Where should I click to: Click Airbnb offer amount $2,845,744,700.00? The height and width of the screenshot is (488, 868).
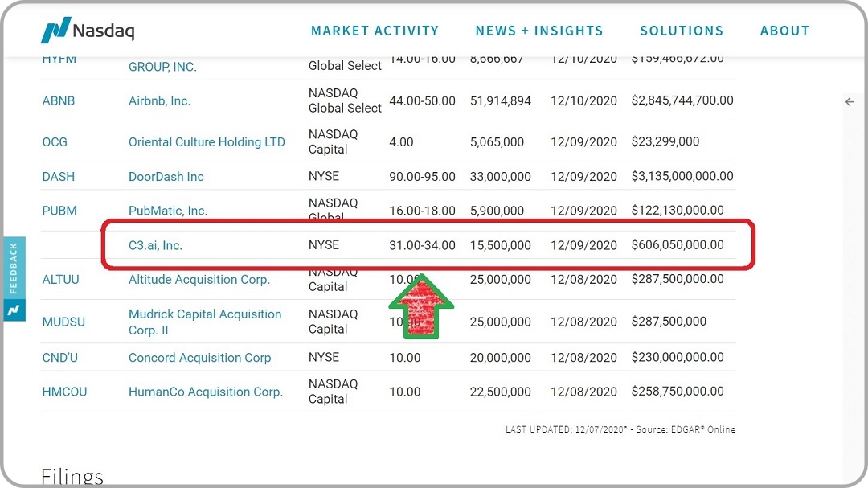click(682, 100)
